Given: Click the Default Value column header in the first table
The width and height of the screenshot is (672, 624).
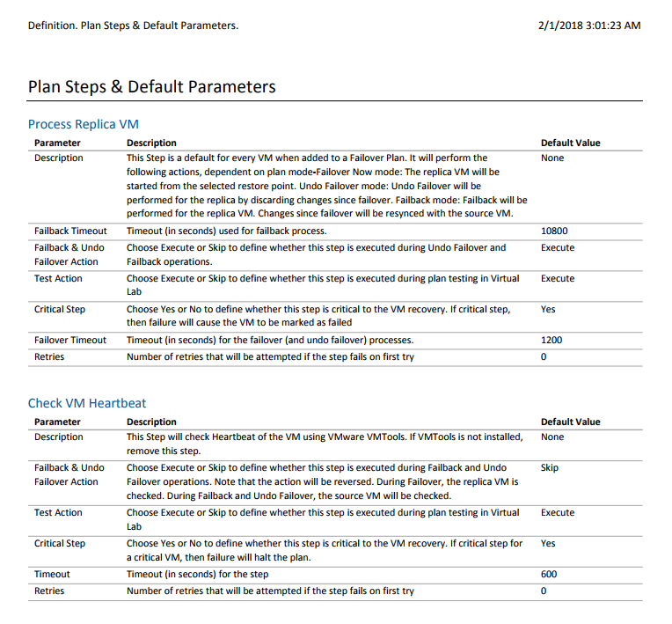Looking at the screenshot, I should coord(571,143).
